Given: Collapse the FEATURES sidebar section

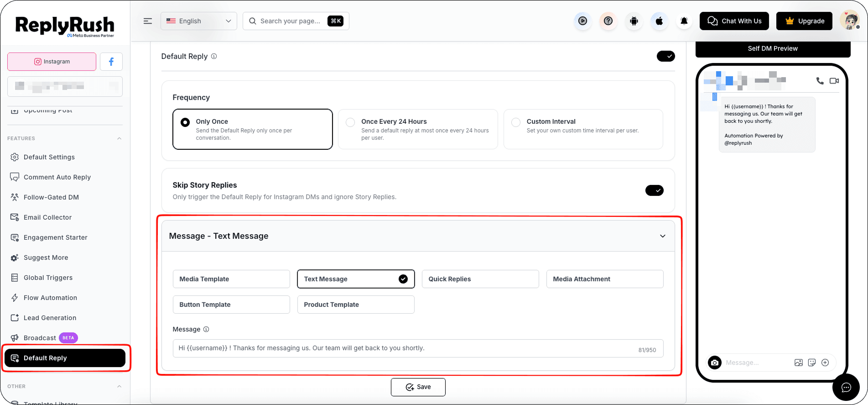Looking at the screenshot, I should pos(120,138).
